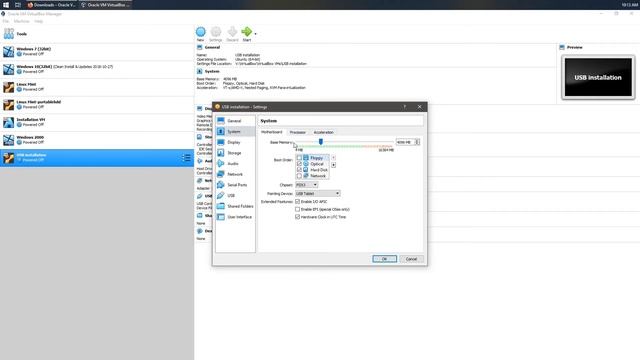Open the Windows Start menu
The height and width of the screenshot is (360, 640).
6,5
